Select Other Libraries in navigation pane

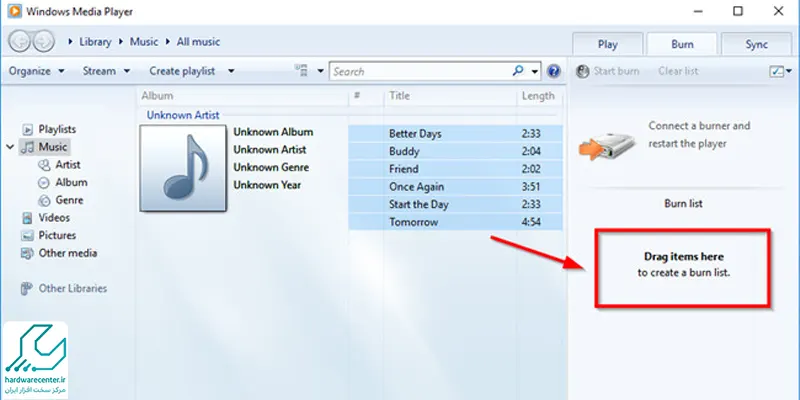(x=73, y=289)
